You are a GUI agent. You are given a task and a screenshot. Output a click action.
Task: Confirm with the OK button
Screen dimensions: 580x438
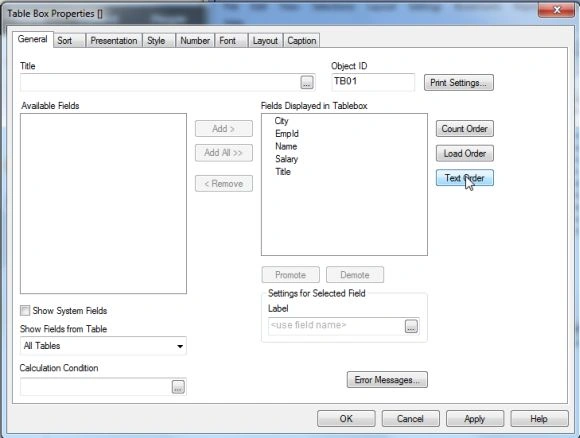click(x=346, y=418)
